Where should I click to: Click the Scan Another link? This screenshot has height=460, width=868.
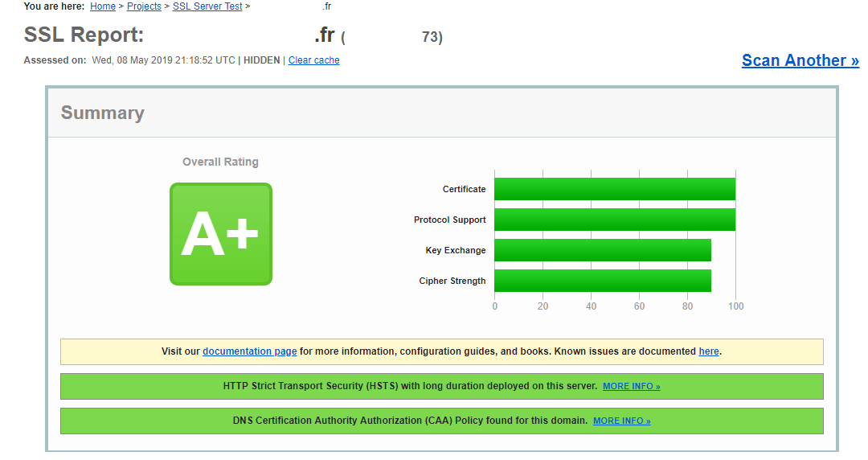click(800, 60)
